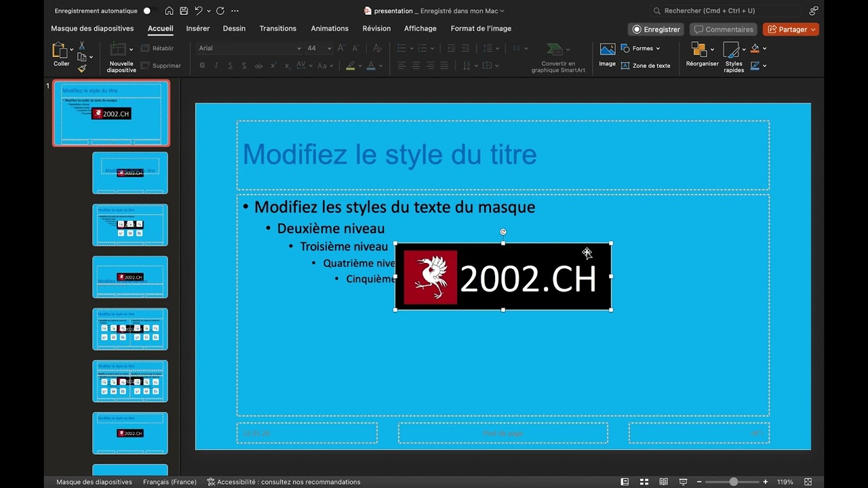The height and width of the screenshot is (488, 868).
Task: Click the Copy icon
Action: pos(82,57)
